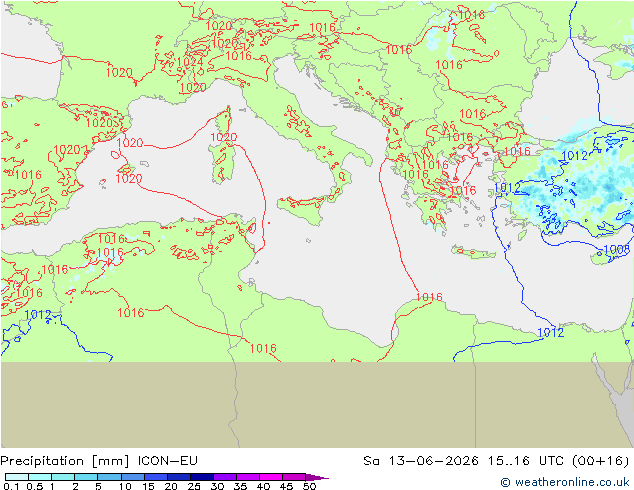634x490 pixels.
Task: Click the 'Sa 13-06-2026 15..16 UTC (00+16)' timestamp
Action: tap(496, 461)
